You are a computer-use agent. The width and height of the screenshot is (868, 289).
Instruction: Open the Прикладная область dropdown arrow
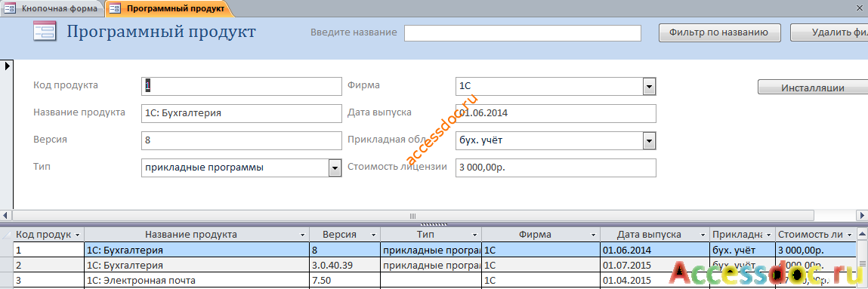(x=649, y=140)
